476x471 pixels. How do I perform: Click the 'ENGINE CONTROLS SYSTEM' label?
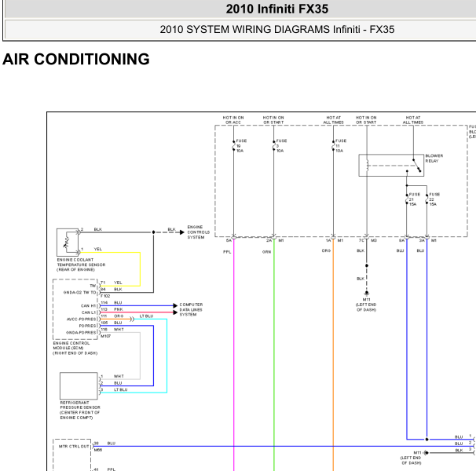pos(198,232)
